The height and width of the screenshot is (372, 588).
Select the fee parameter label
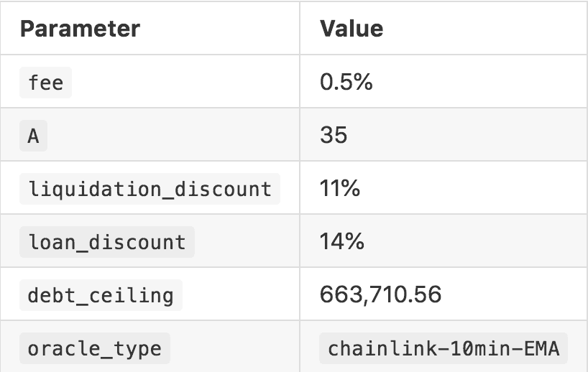(x=46, y=83)
